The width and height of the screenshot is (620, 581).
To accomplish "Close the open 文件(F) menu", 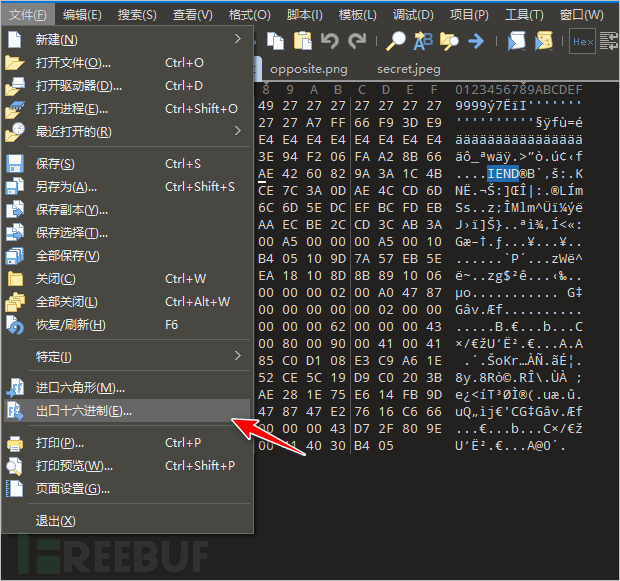I will coord(28,15).
